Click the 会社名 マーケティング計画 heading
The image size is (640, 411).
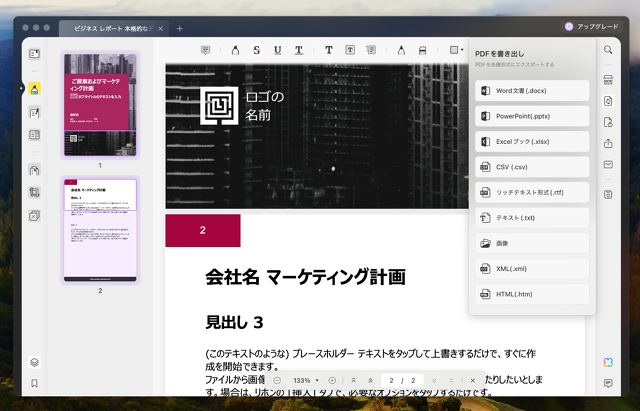click(x=305, y=277)
